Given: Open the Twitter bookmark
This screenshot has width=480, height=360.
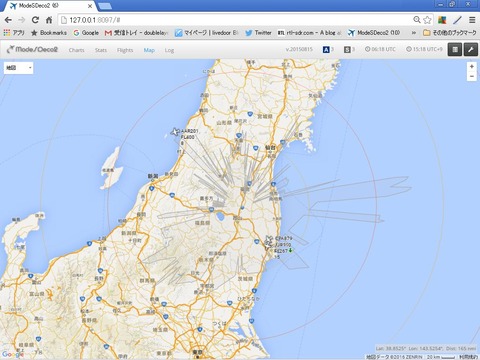Looking at the screenshot, I should (x=258, y=33).
